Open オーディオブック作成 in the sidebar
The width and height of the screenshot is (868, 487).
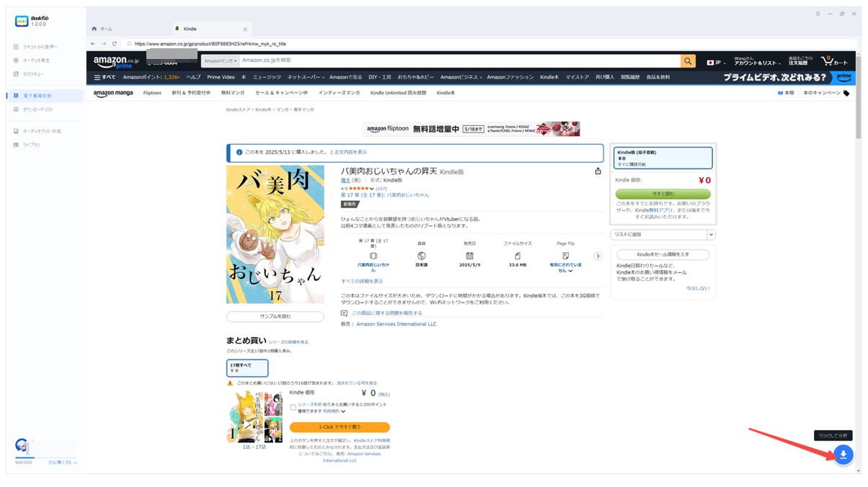point(42,131)
